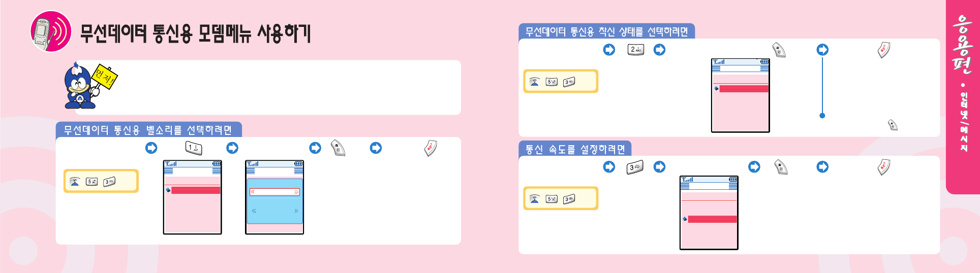
Task: Click the red highlighted row in the 통신 속도 phone screen
Action: tap(712, 219)
